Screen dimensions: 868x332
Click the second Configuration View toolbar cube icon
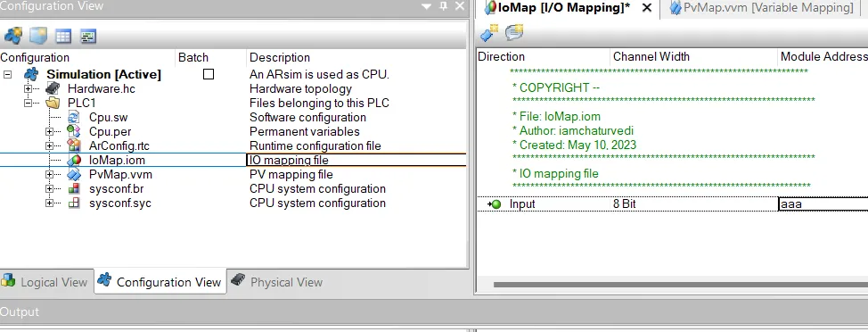coord(38,36)
